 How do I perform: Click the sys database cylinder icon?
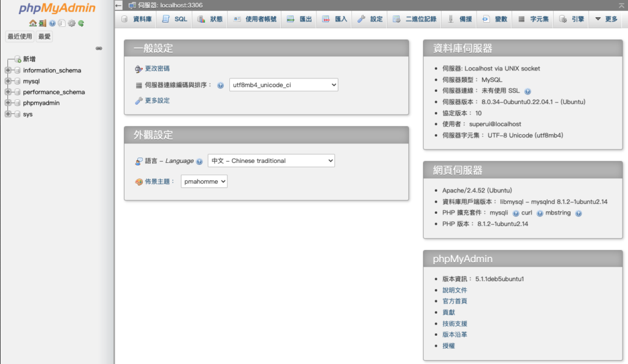[18, 114]
